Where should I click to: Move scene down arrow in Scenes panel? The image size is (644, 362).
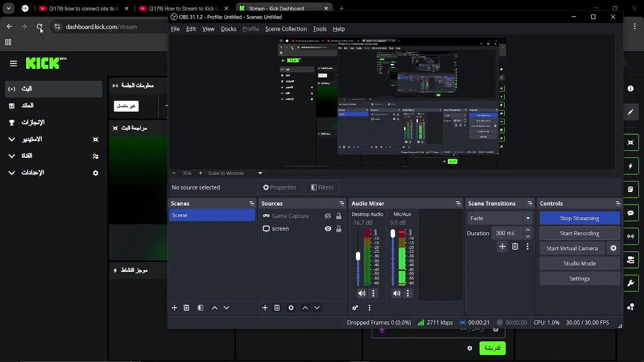(x=226, y=308)
